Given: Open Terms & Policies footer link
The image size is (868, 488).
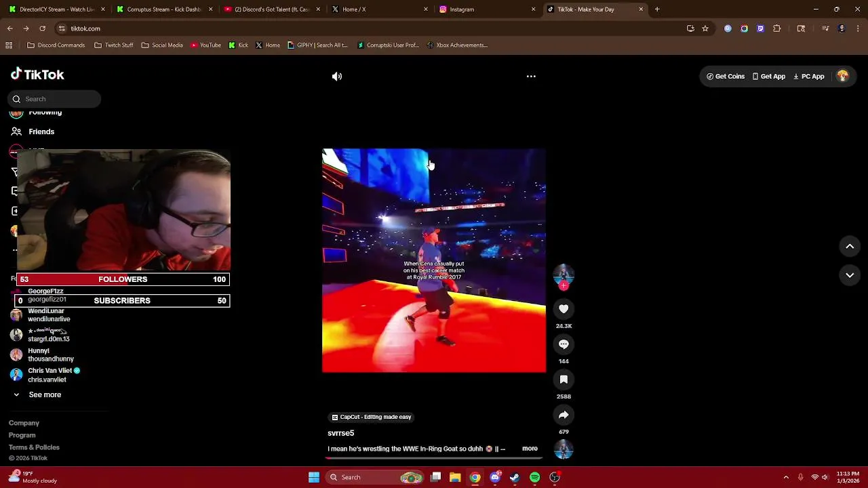Looking at the screenshot, I should (34, 447).
